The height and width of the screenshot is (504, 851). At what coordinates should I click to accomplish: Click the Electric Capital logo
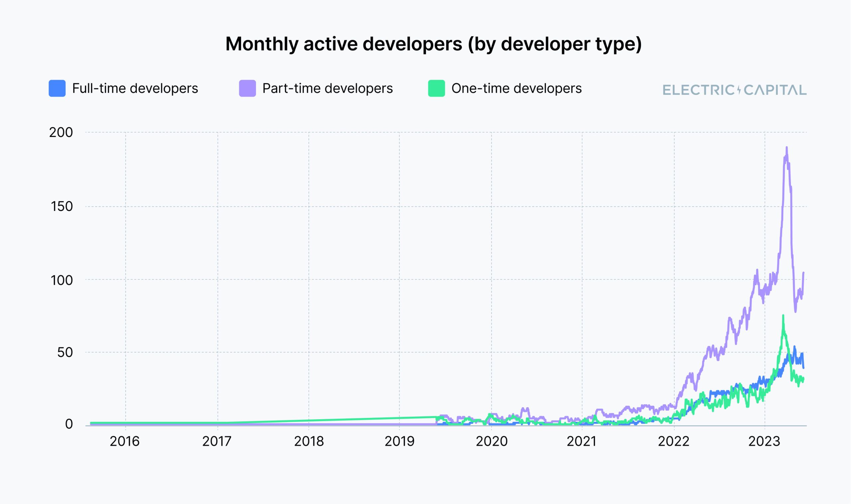pyautogui.click(x=734, y=90)
